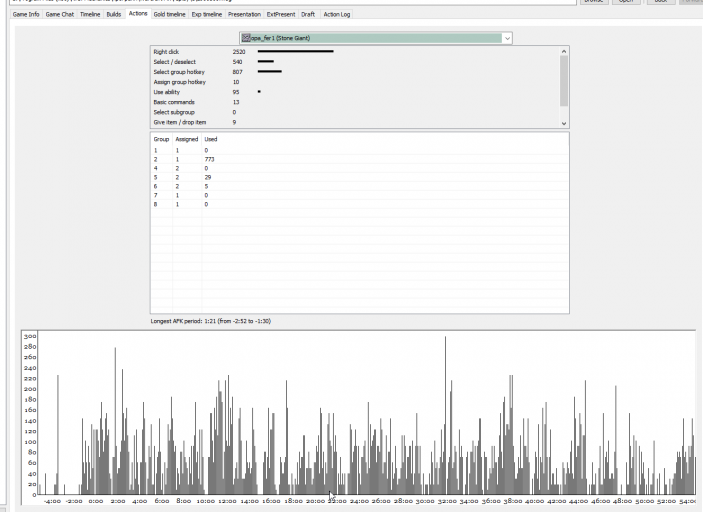
Task: Sort by the Group column header
Action: tap(161, 139)
